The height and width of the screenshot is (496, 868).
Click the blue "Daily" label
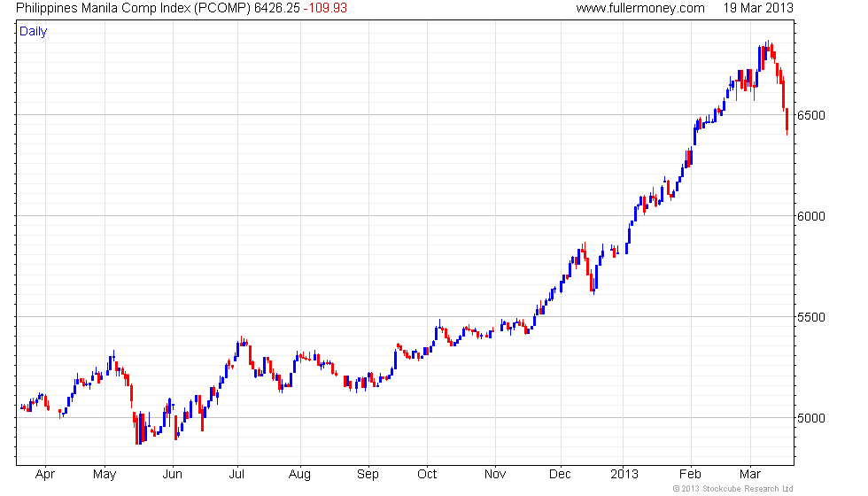pyautogui.click(x=34, y=32)
